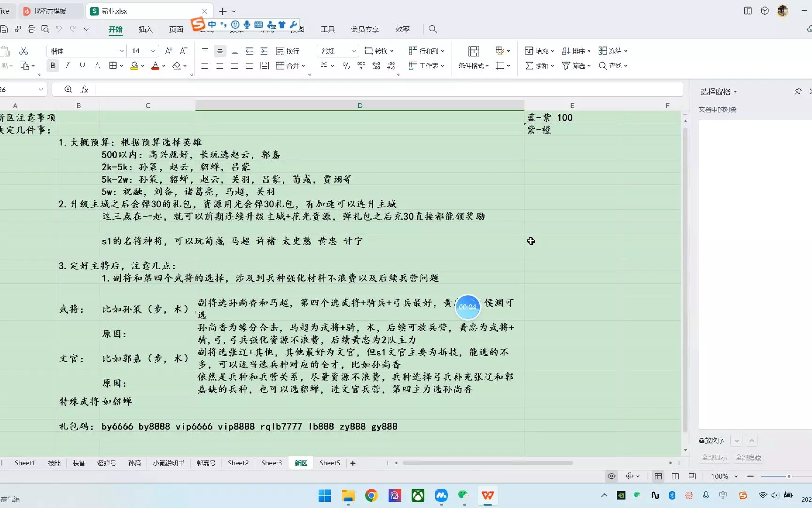The height and width of the screenshot is (508, 812).
Task: Click the 合并 merge cells icon
Action: click(x=280, y=66)
